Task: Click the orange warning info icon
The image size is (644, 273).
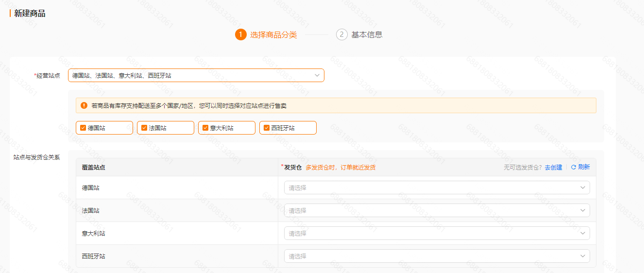Action: point(84,105)
